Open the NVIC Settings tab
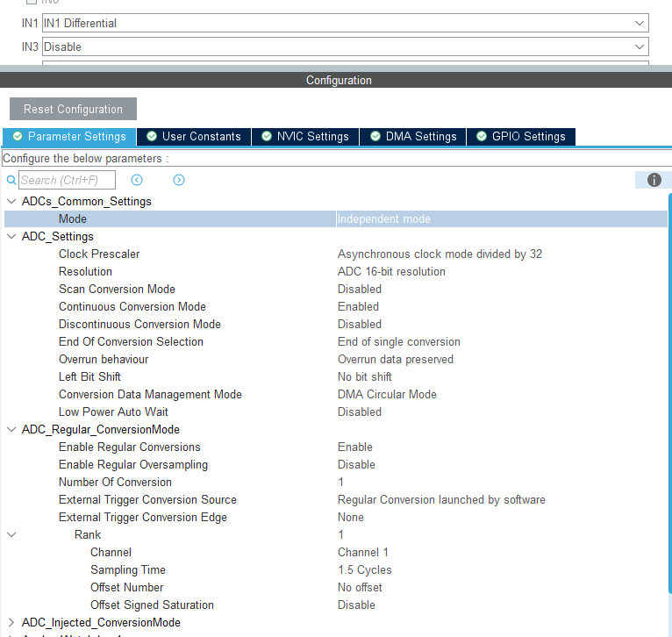 tap(305, 137)
